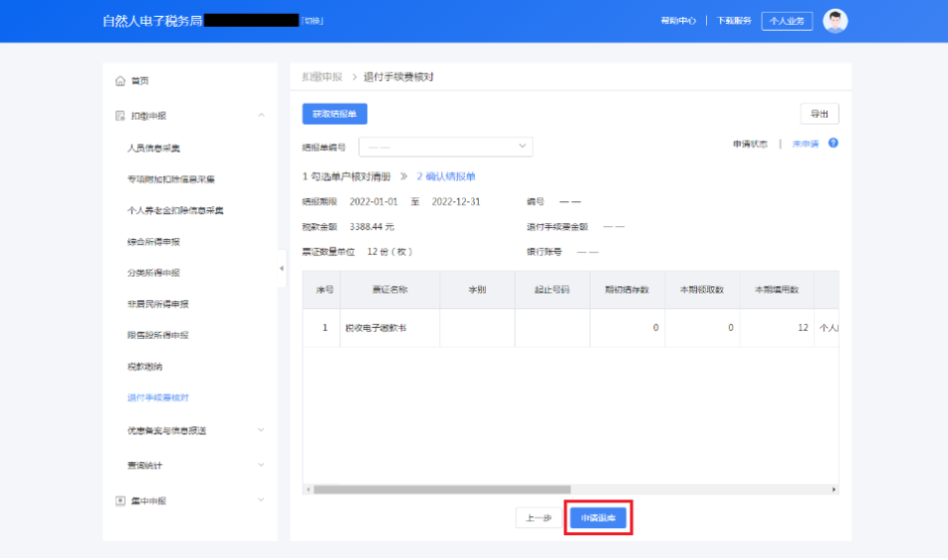This screenshot has width=948, height=560.
Task: Open 人员信息采集 in the sidebar
Action: pos(154,148)
